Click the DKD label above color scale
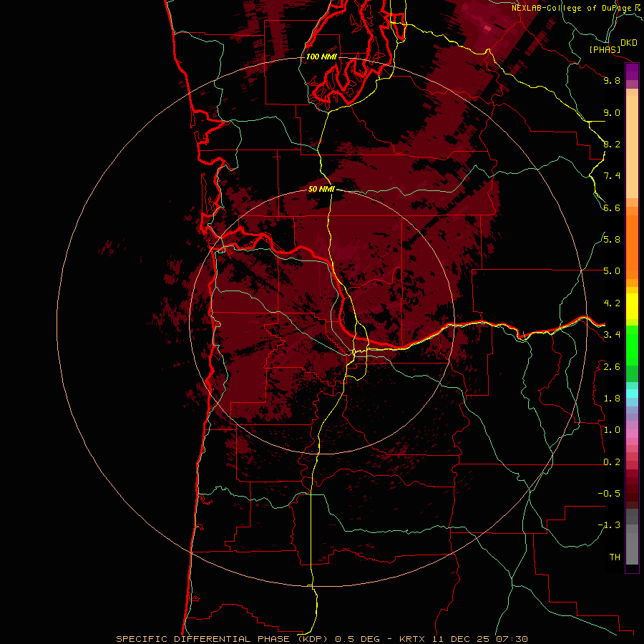The height and width of the screenshot is (644, 644). point(629,43)
